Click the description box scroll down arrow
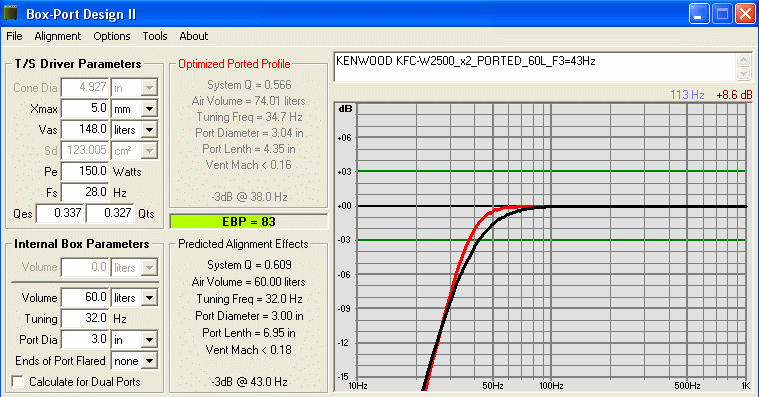The width and height of the screenshot is (759, 397). tap(743, 74)
